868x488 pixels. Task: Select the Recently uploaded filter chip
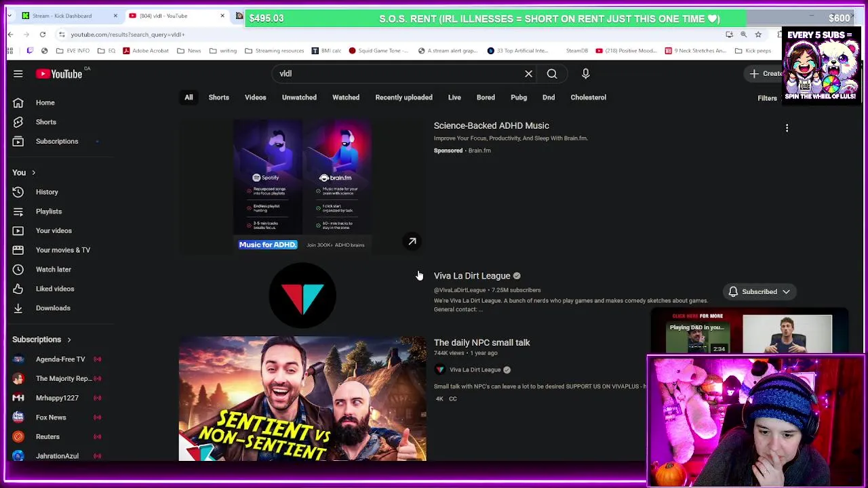[x=403, y=98]
